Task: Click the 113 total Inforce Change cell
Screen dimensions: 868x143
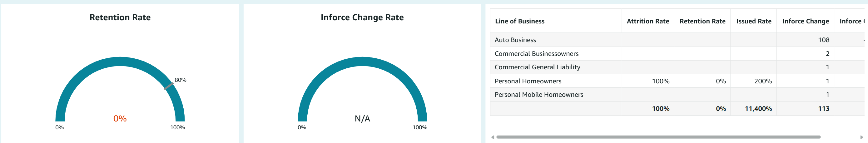Action: (824, 109)
